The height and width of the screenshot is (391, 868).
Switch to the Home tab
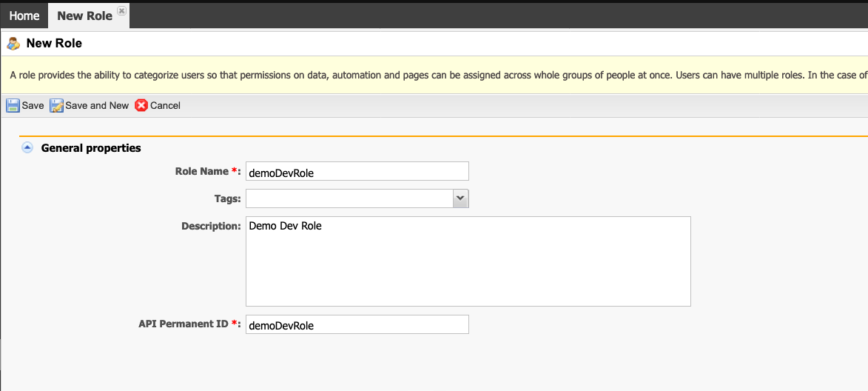24,16
